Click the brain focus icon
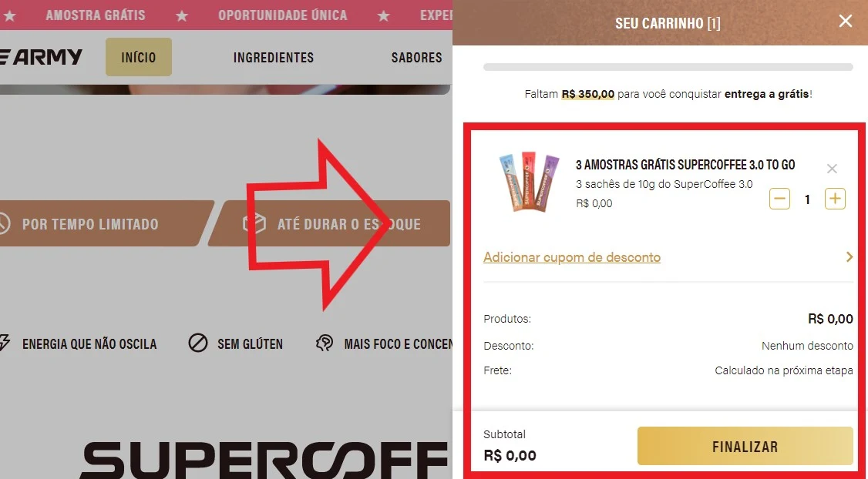868x479 pixels. point(325,343)
